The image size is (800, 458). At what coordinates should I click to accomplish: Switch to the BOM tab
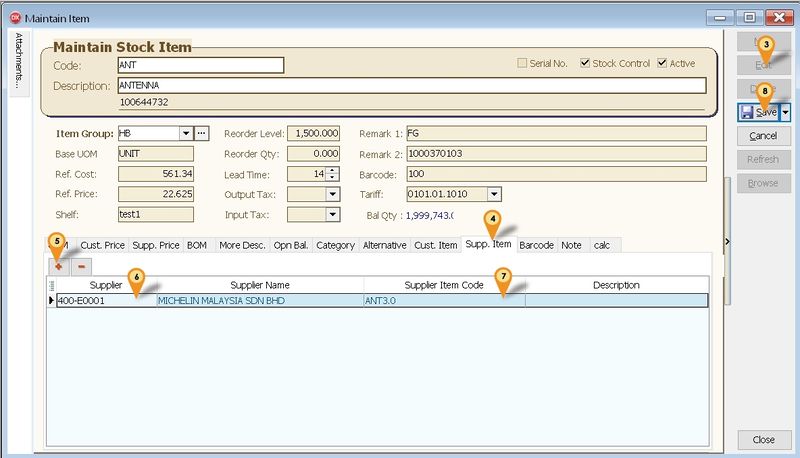coord(197,245)
